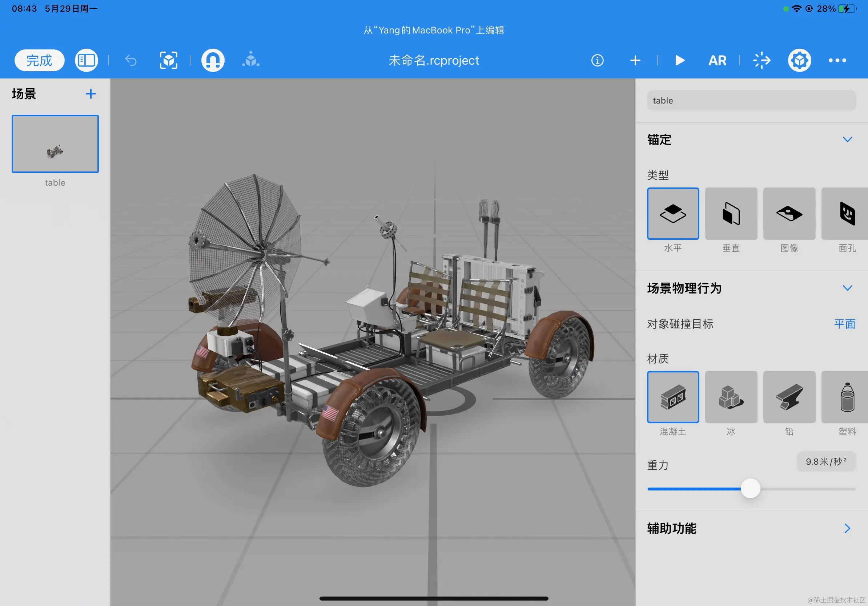Screen dimensions: 868x606
Task: Select 图像 image anchor type
Action: tap(789, 214)
